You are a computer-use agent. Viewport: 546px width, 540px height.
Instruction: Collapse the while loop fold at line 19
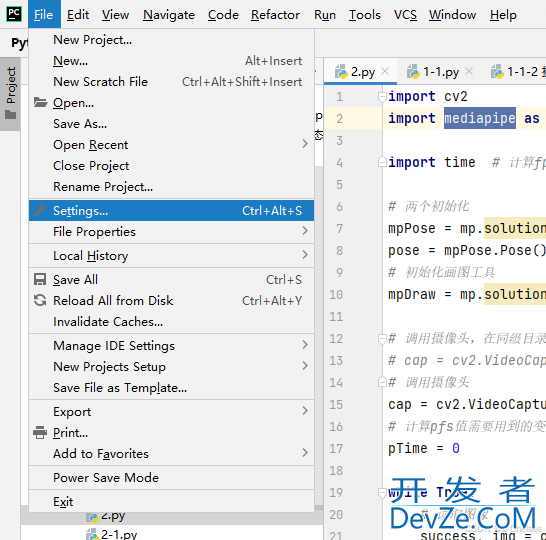click(382, 492)
